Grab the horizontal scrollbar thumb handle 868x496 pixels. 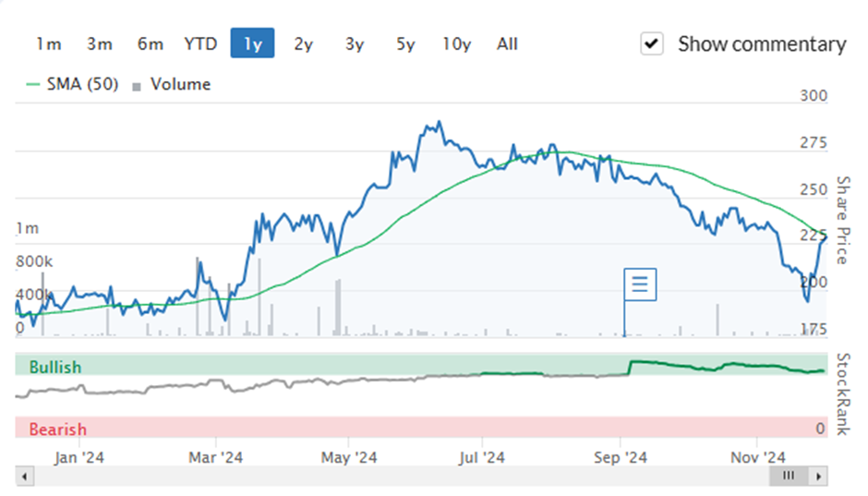[789, 476]
